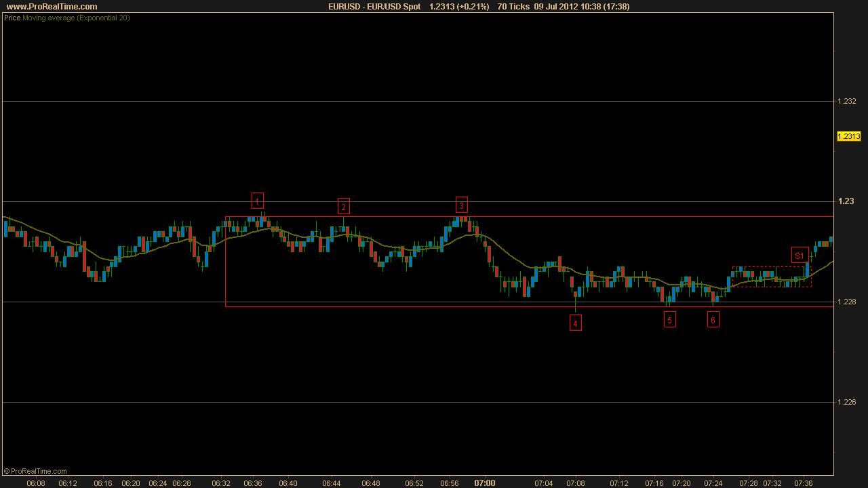This screenshot has height=488, width=868.
Task: Click the 1.228 price axis label
Action: point(847,302)
